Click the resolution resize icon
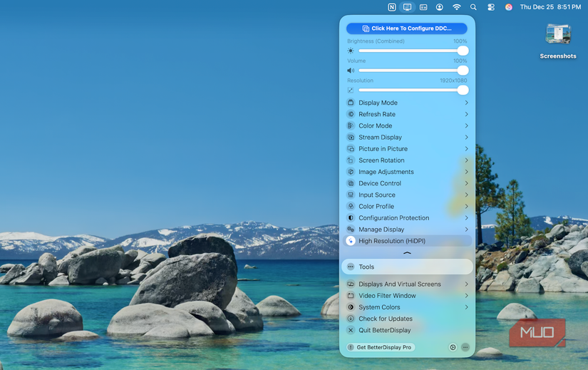 pyautogui.click(x=350, y=90)
